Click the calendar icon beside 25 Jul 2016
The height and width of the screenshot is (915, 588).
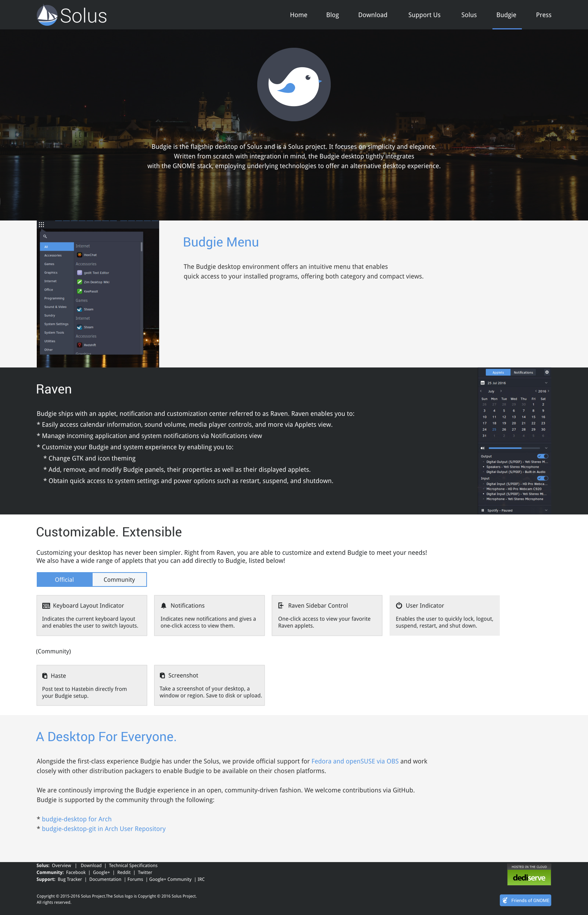tap(483, 383)
